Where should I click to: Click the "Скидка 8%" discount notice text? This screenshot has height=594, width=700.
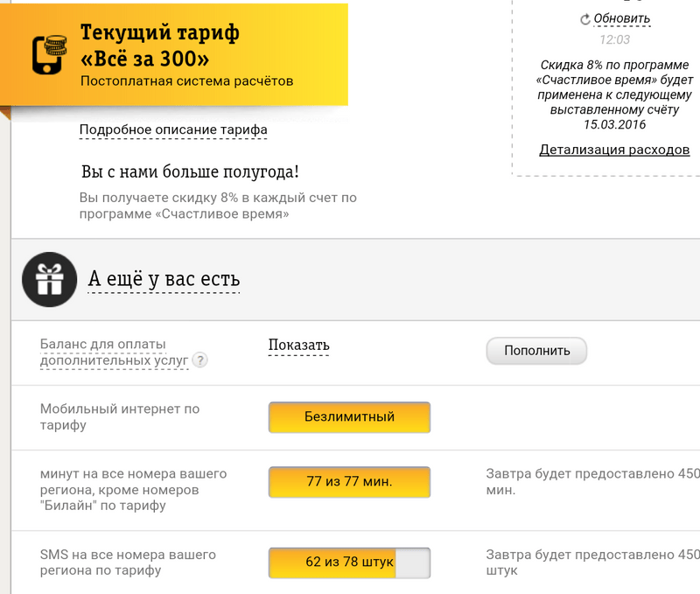pos(615,94)
